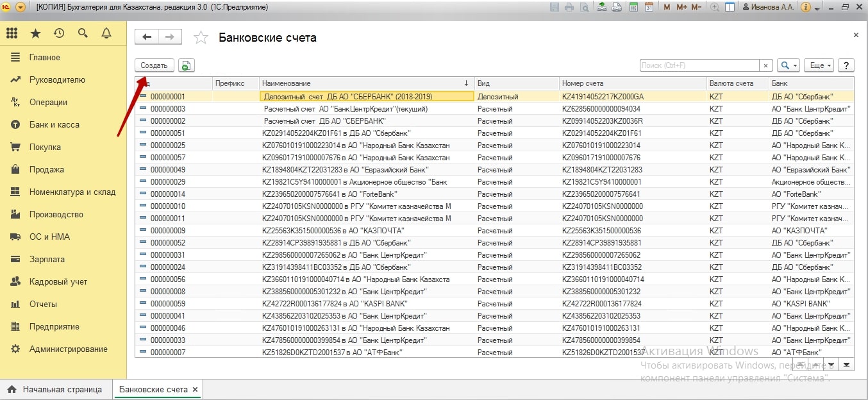Expand the search magnifier dropdown
868x400 pixels.
(x=788, y=65)
